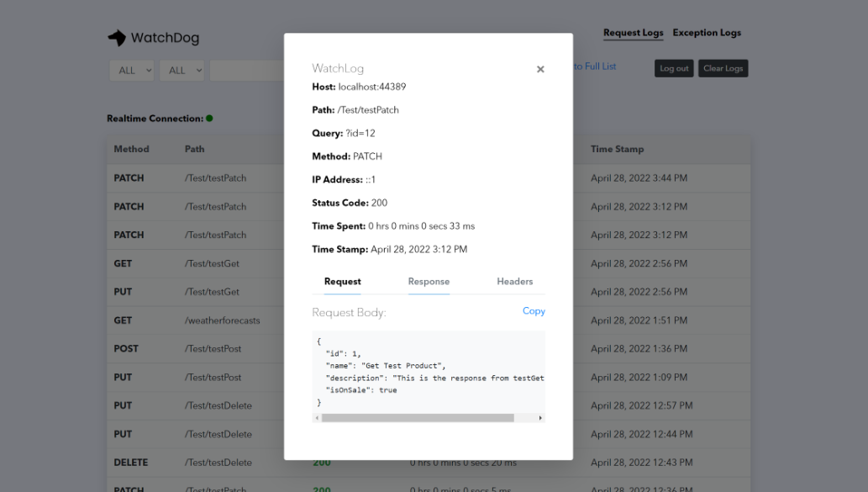Image resolution: width=868 pixels, height=492 pixels.
Task: Click the Query value ?id=12
Action: tap(360, 133)
